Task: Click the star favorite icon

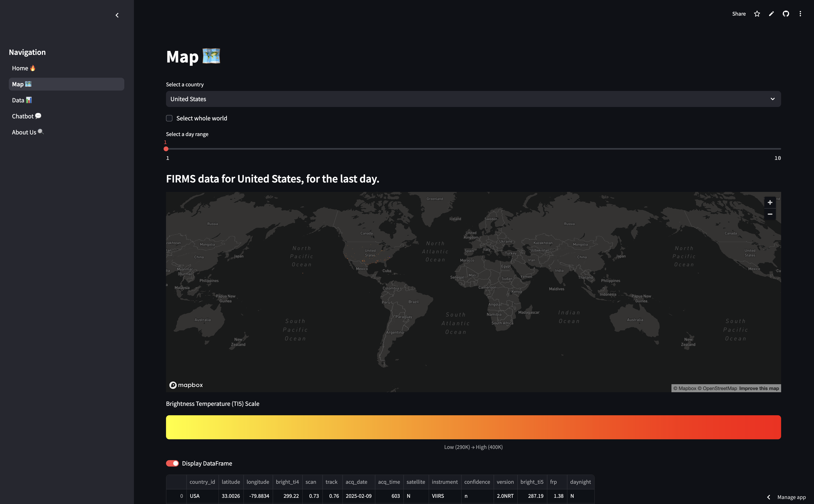Action: (757, 14)
